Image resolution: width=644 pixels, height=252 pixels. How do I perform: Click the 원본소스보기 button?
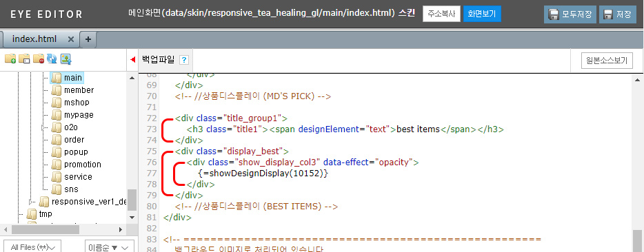[607, 61]
